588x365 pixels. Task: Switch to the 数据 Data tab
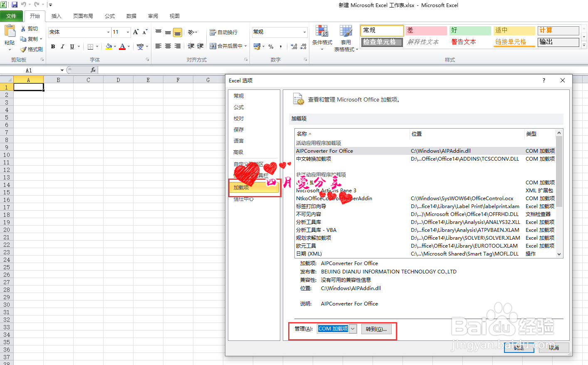click(x=131, y=16)
